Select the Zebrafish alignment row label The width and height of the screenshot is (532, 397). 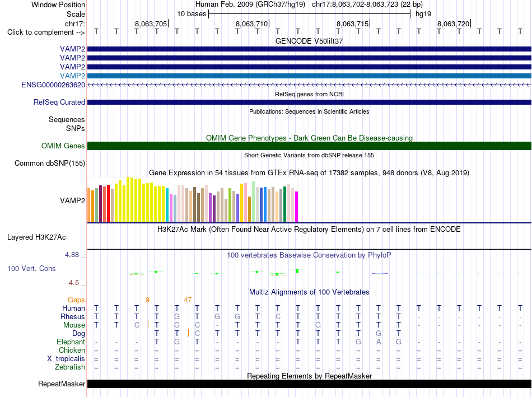[x=70, y=367]
